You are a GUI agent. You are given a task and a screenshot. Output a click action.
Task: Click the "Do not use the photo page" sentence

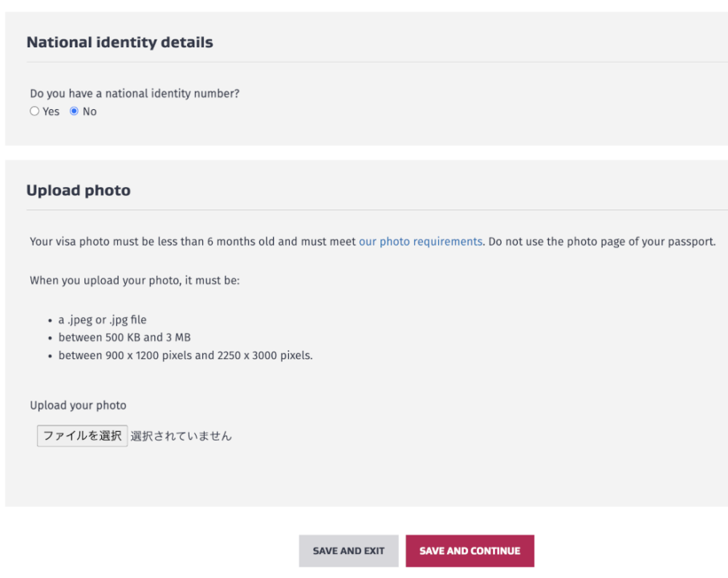click(601, 242)
